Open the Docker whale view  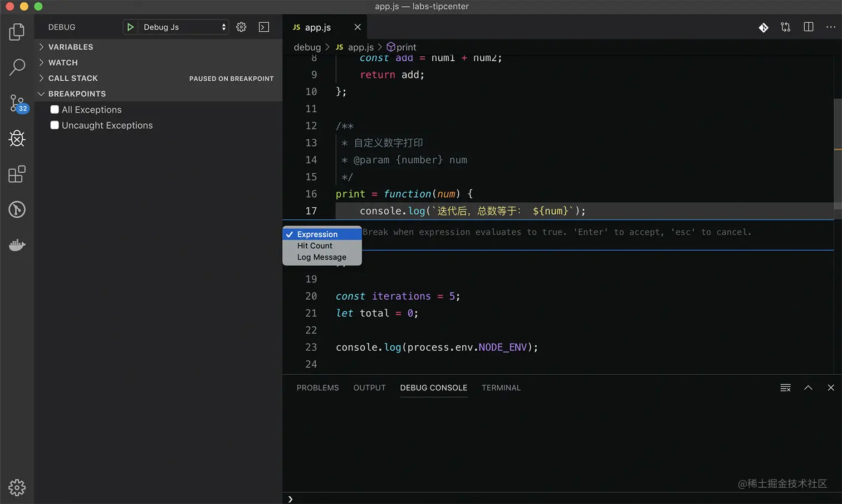pyautogui.click(x=17, y=245)
